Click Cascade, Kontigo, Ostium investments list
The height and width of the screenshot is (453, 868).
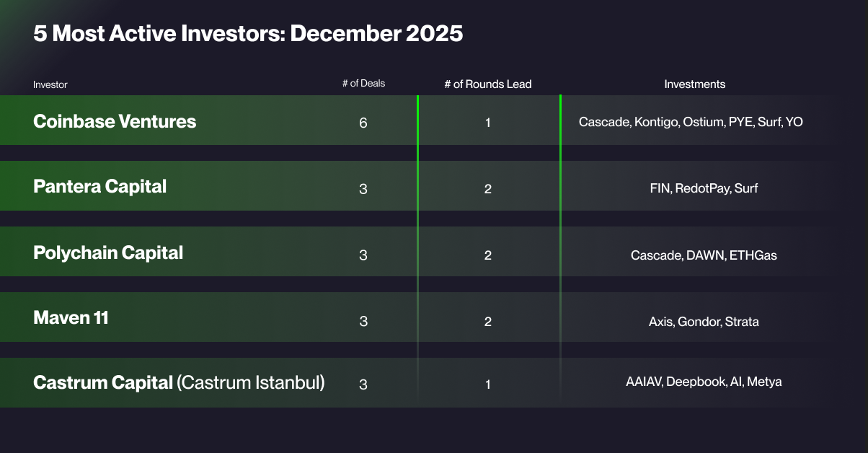[x=691, y=123]
